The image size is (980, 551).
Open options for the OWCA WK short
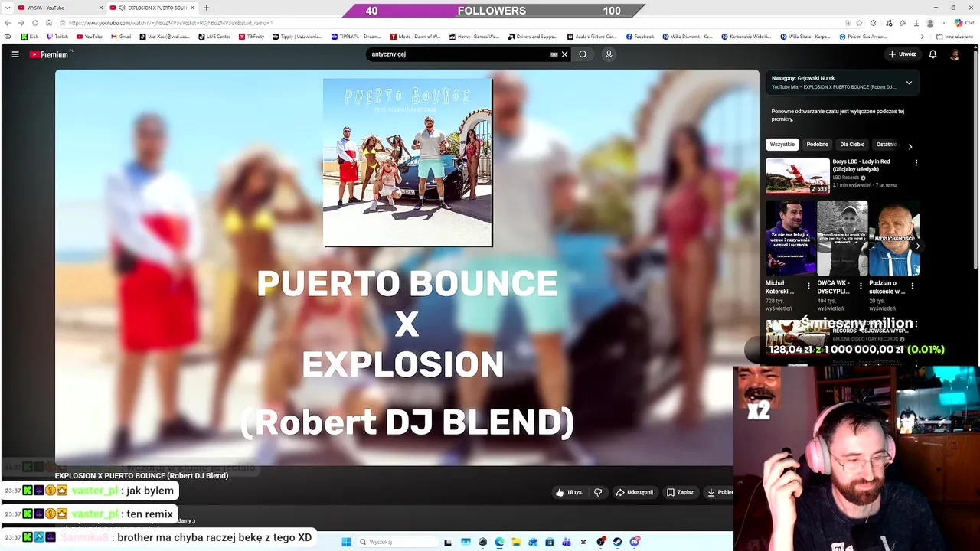pos(861,285)
